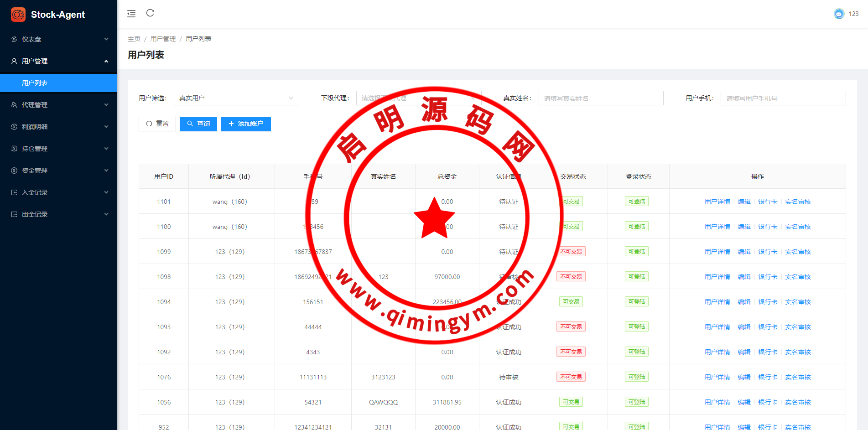The height and width of the screenshot is (430, 868).
Task: Open 用户详情 for user 1101
Action: (x=717, y=202)
